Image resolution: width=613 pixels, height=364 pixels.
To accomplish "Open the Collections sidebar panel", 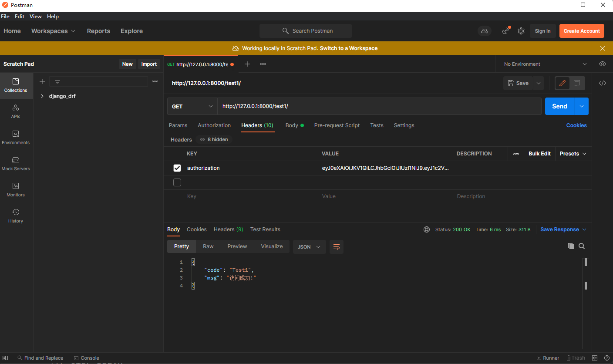I will pos(16,85).
